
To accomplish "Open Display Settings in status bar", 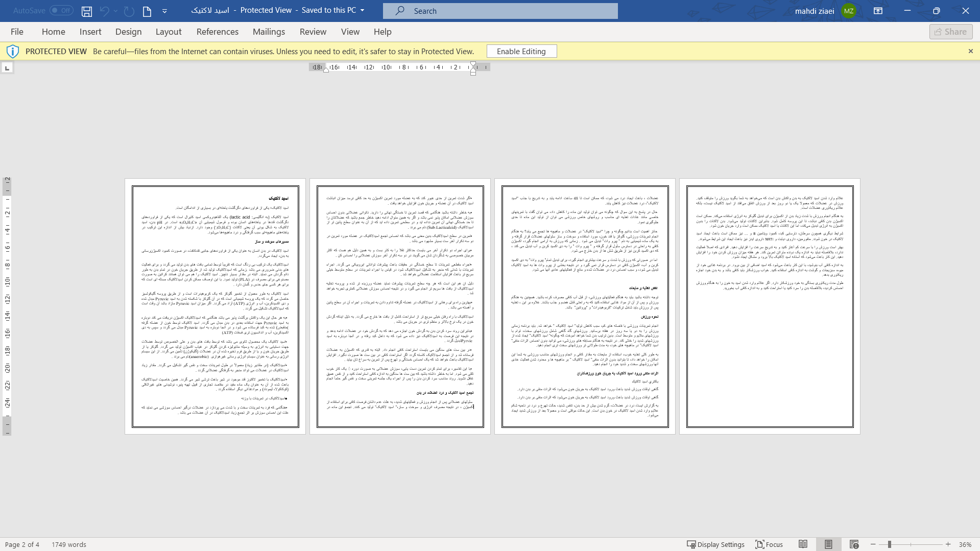I will click(x=715, y=544).
